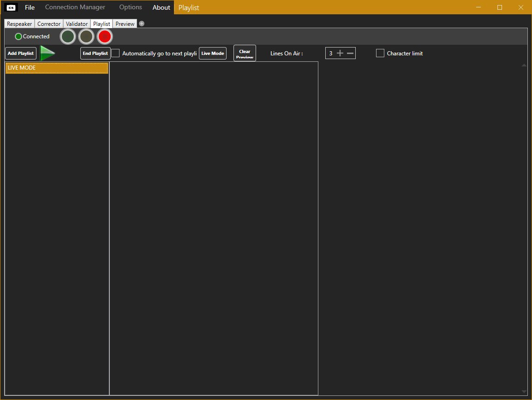Decrease Lines On Air with minus
Viewport: 532px width, 400px height.
tap(350, 54)
